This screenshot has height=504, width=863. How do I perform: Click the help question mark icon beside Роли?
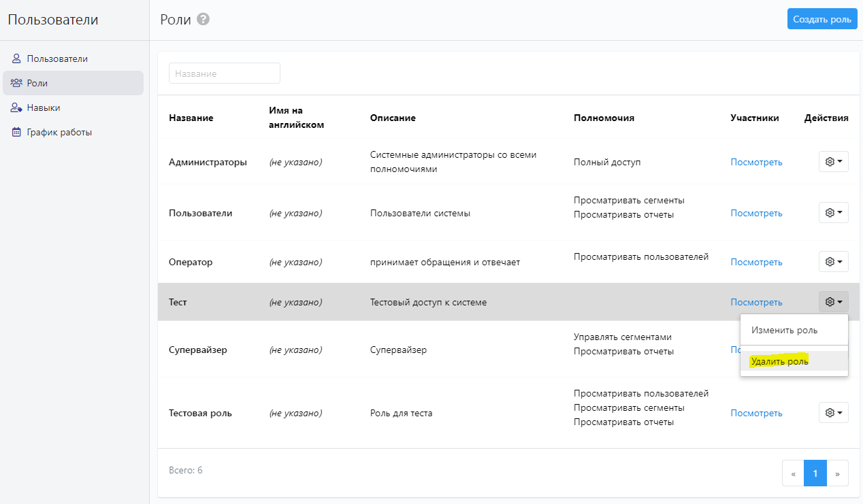203,19
